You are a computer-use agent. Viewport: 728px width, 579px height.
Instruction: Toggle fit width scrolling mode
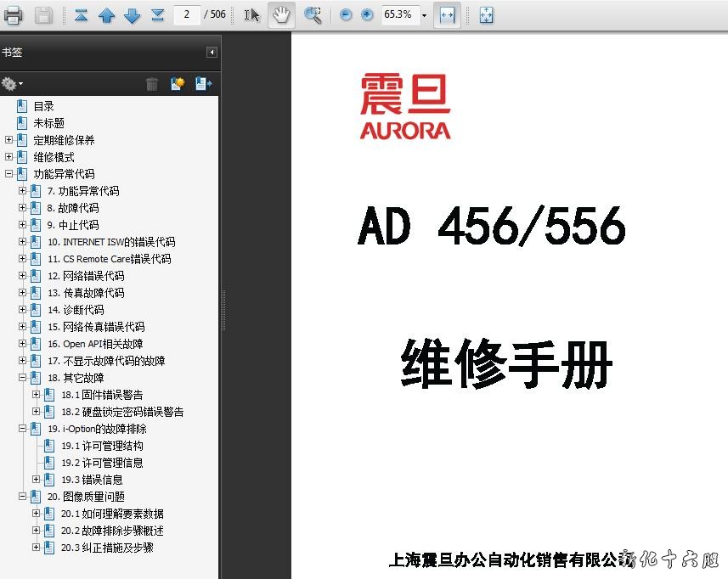click(x=447, y=14)
